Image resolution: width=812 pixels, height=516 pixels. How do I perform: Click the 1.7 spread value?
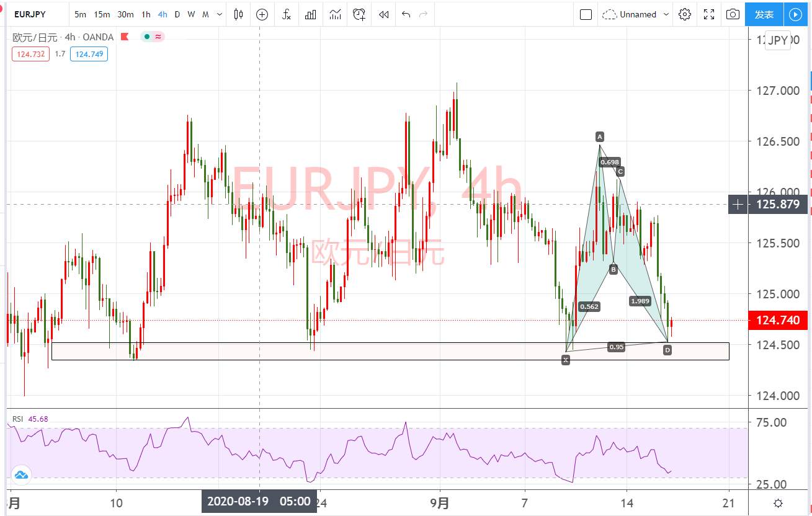(x=60, y=54)
